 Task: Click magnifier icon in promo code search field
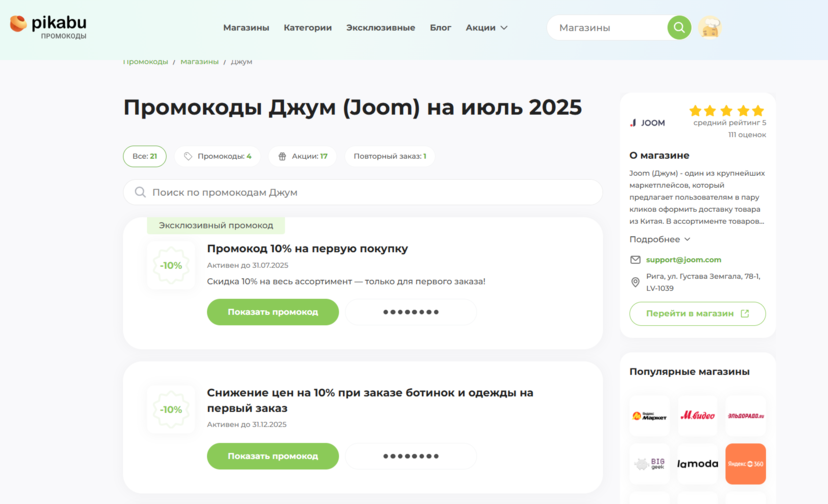pyautogui.click(x=140, y=192)
